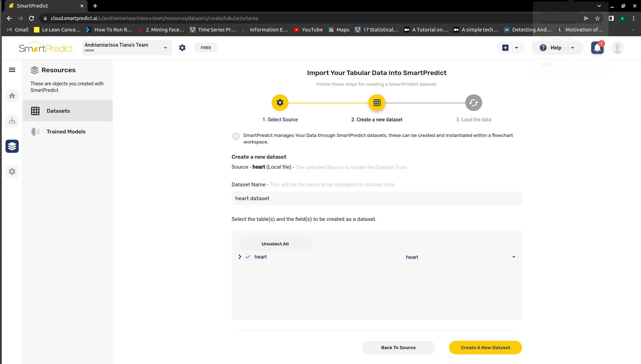Open the Maps bookmark

(339, 30)
